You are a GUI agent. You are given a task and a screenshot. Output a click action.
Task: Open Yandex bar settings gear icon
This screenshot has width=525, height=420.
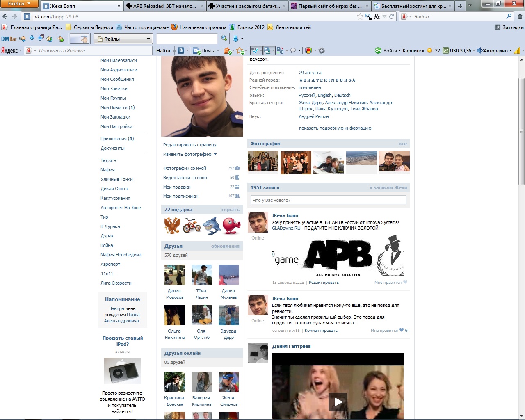tap(322, 50)
